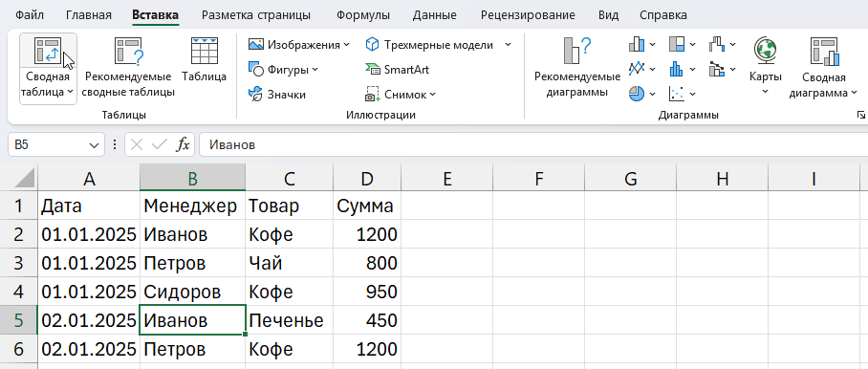Click the Фигуры shapes icon

click(x=256, y=70)
